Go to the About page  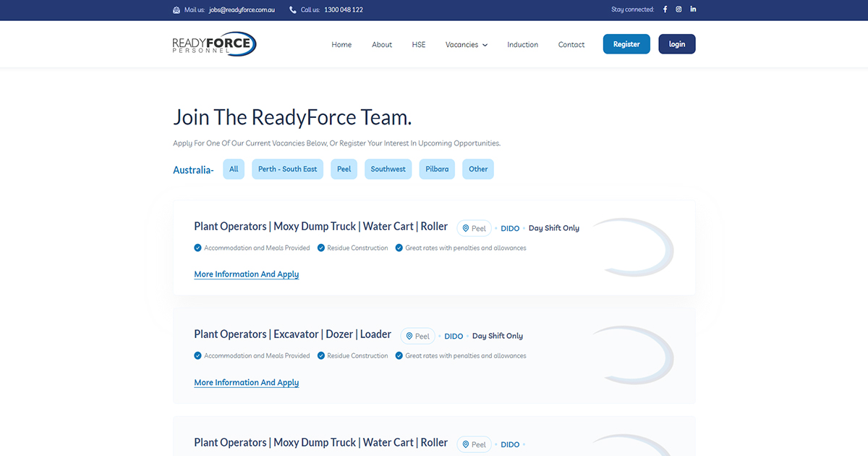pos(381,44)
